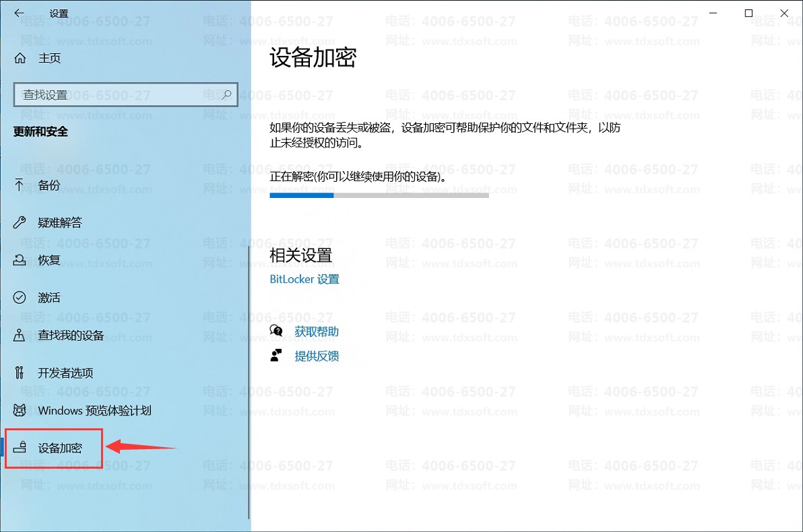Click the magnifier icon in the search box
The image size is (803, 532).
pos(226,94)
